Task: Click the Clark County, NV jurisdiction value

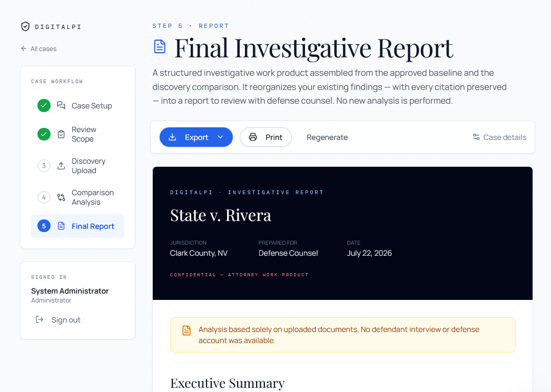Action: tap(199, 253)
